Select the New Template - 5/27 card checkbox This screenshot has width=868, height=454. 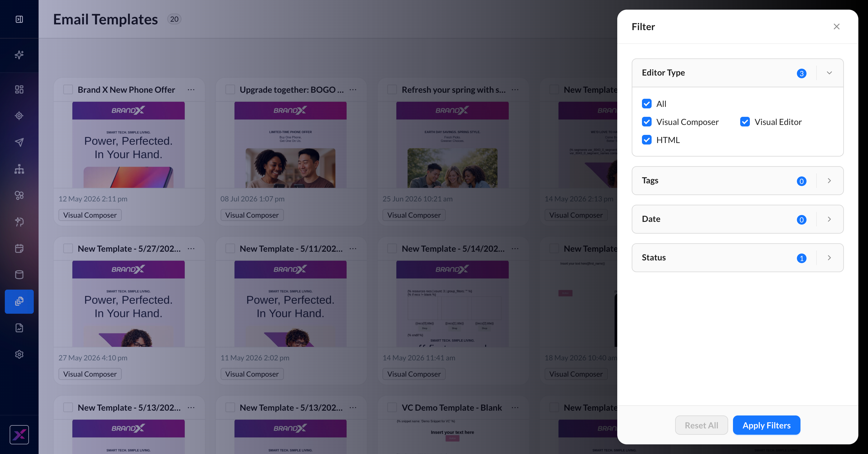[x=68, y=248]
